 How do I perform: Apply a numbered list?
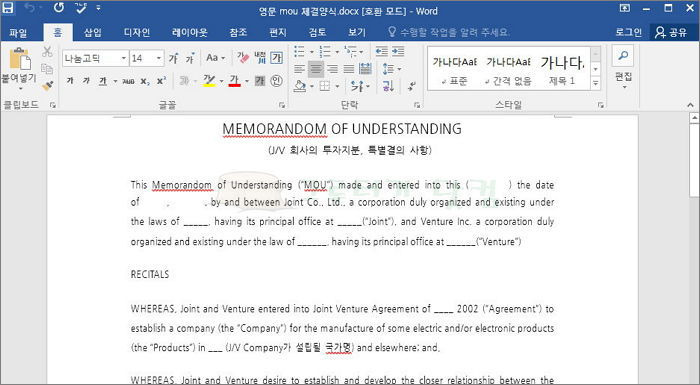click(x=325, y=52)
